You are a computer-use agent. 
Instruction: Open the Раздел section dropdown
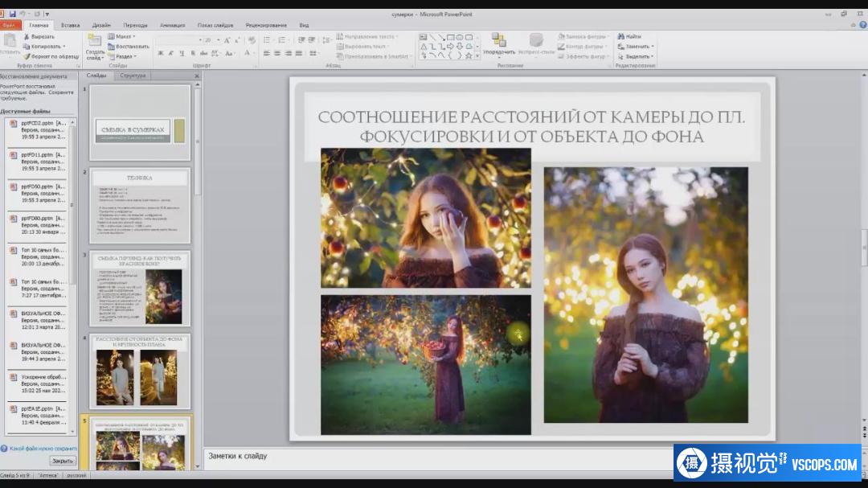[122, 56]
